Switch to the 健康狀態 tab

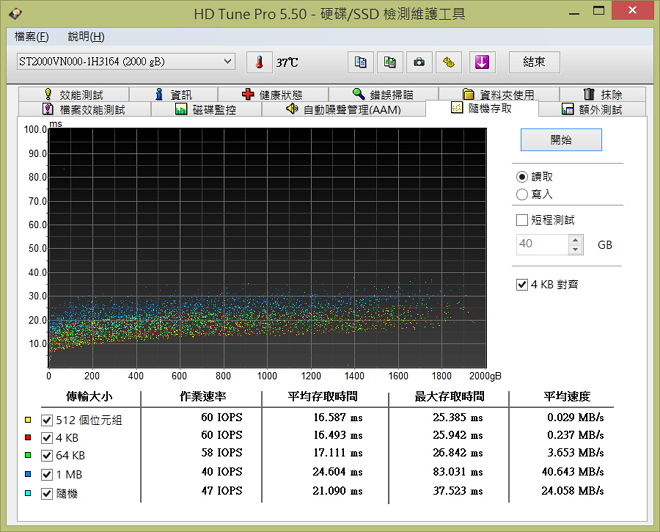click(x=273, y=94)
